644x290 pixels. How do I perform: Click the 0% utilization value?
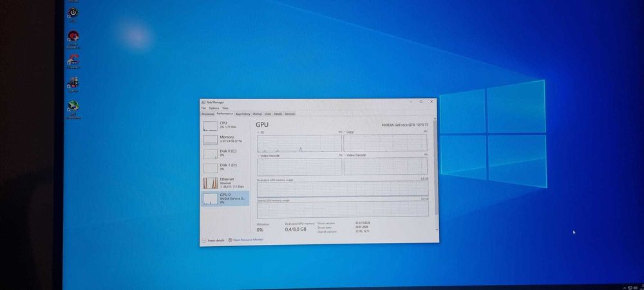pyautogui.click(x=260, y=230)
